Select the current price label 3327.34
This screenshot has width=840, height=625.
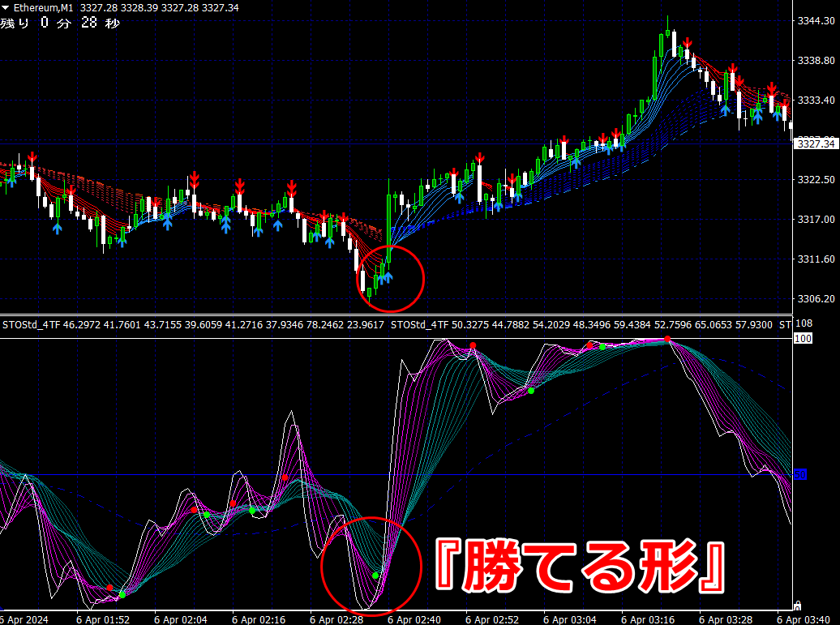coord(816,143)
